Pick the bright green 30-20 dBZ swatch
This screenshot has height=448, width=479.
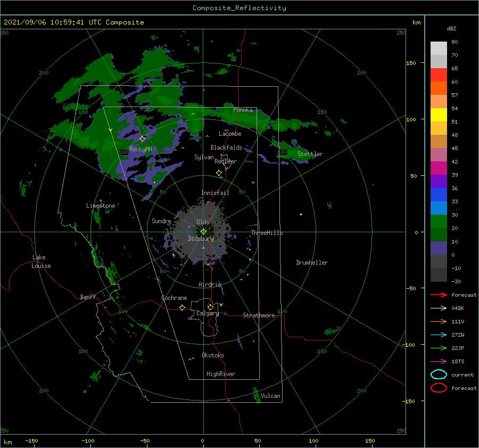(439, 222)
